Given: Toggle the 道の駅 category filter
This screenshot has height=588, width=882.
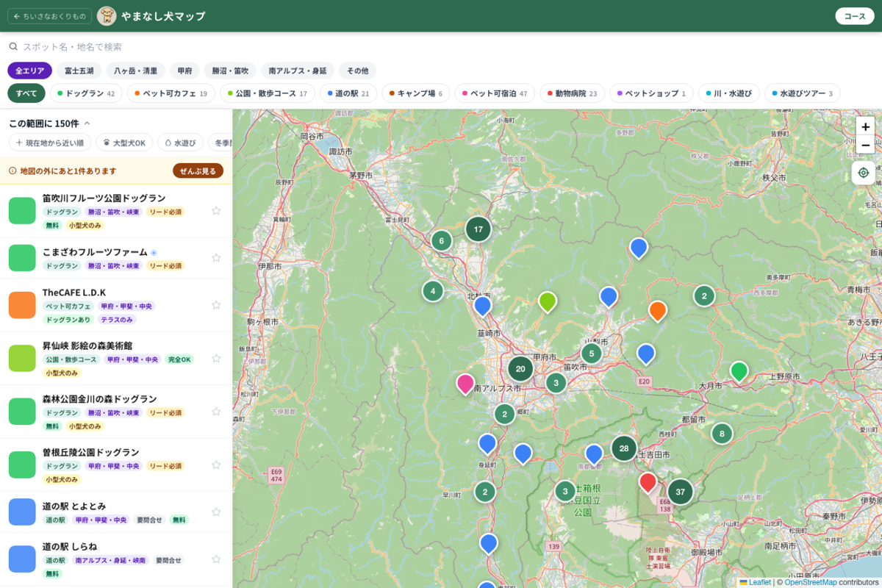Looking at the screenshot, I should point(348,93).
